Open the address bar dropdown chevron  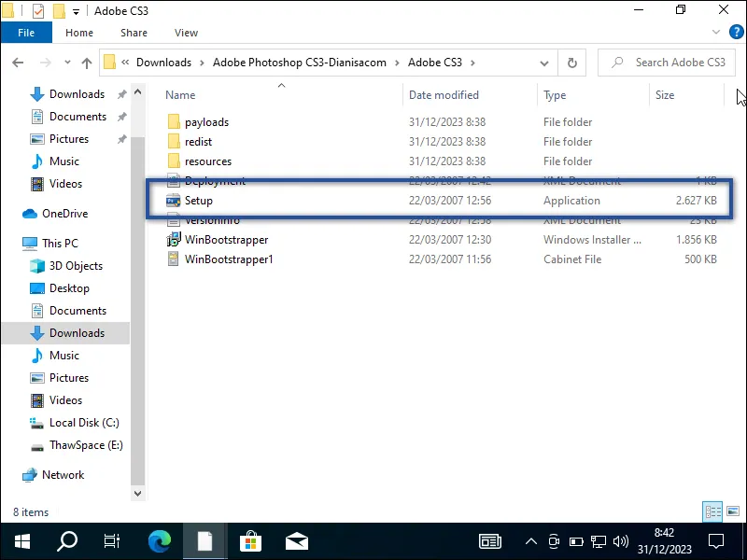coord(543,63)
